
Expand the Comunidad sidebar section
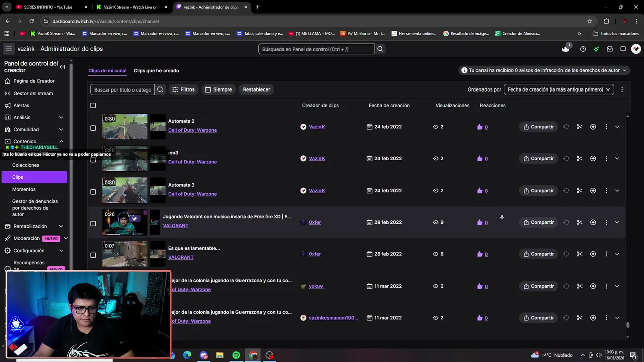pyautogui.click(x=61, y=129)
